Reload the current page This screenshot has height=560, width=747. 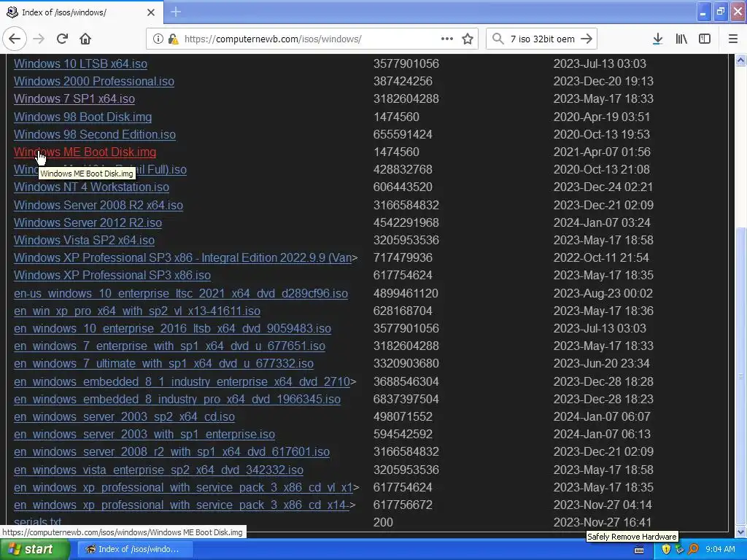[62, 39]
